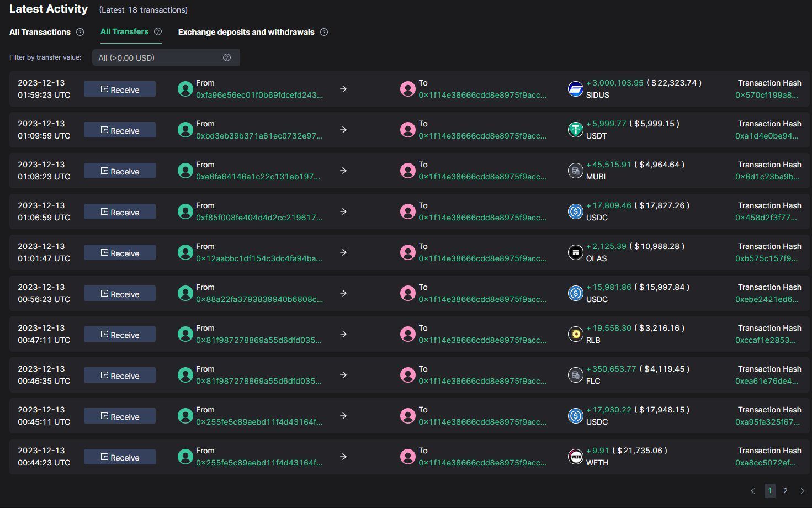Click Receive button for the WETH transfer

pyautogui.click(x=120, y=457)
